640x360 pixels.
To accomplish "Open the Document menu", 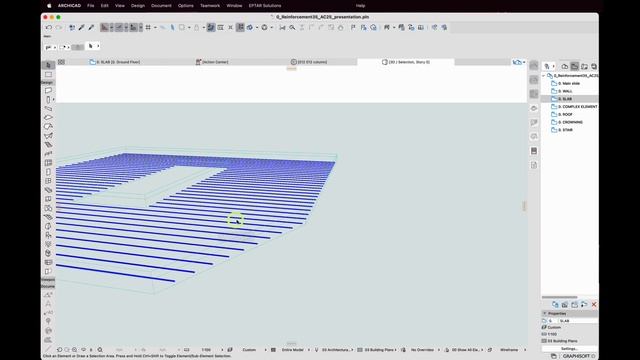I will [x=161, y=6].
